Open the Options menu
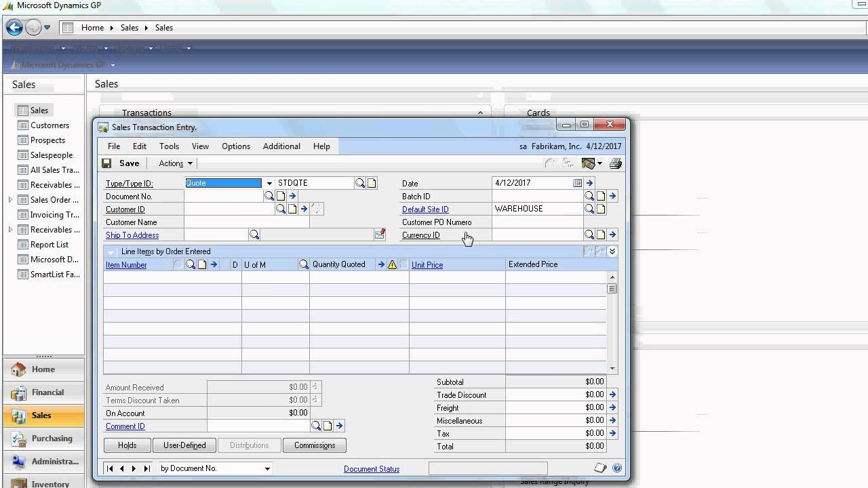 236,146
